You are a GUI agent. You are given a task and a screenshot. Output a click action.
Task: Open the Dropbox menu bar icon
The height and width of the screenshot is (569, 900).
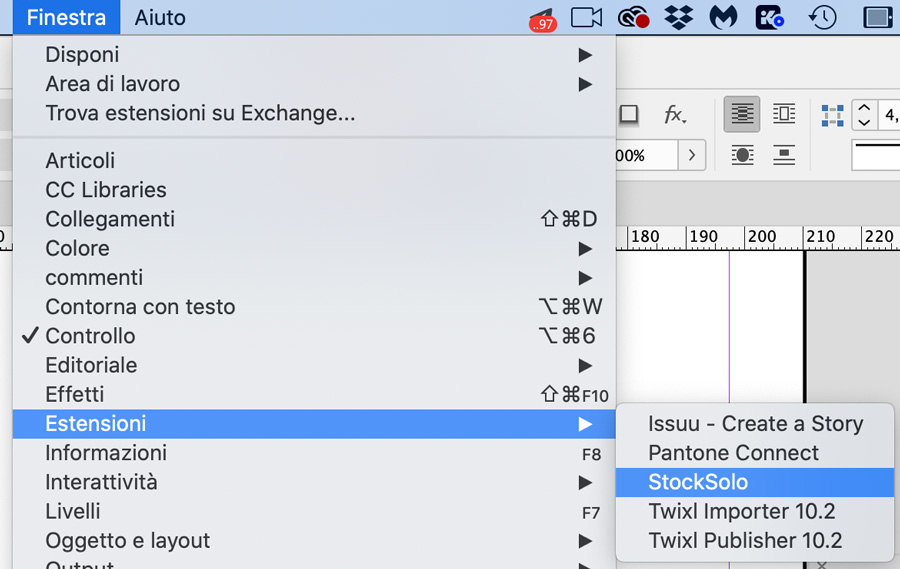(678, 18)
